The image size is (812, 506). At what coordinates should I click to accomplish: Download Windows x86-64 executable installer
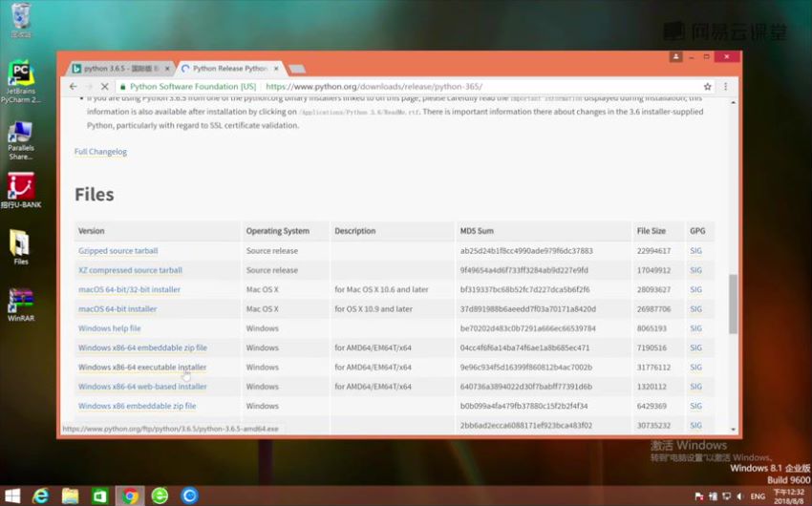coord(142,368)
